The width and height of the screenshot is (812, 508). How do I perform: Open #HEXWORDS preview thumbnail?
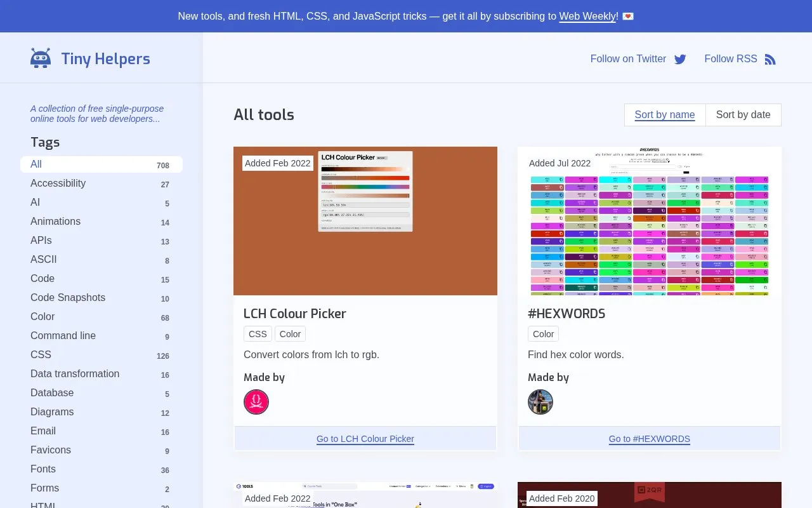click(x=650, y=221)
